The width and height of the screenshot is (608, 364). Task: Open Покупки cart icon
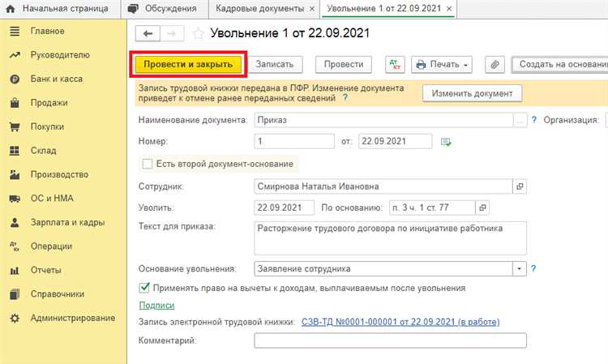[x=15, y=126]
